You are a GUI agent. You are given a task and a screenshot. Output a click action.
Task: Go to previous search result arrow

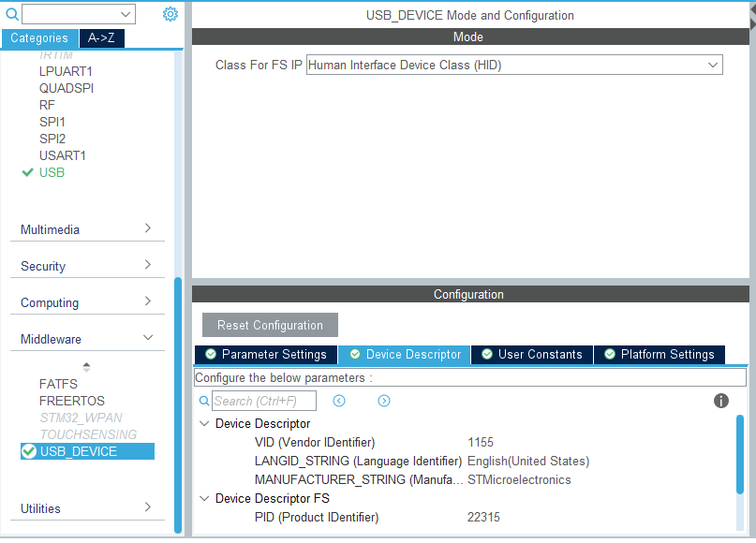tap(339, 401)
